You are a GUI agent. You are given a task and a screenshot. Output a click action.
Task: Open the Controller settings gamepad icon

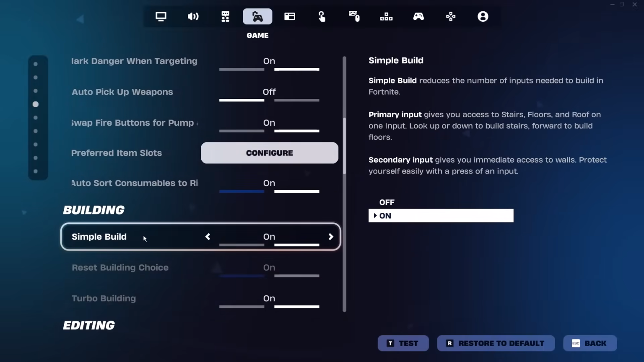click(418, 16)
